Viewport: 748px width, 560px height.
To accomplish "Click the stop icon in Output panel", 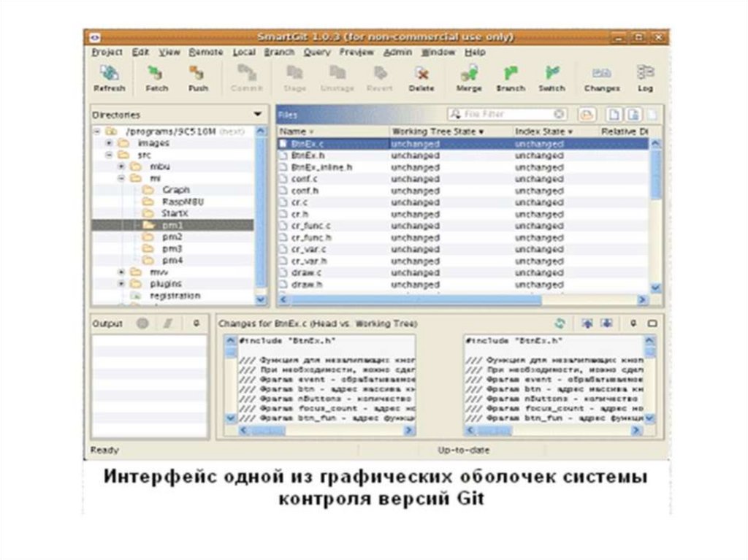I will pyautogui.click(x=142, y=323).
